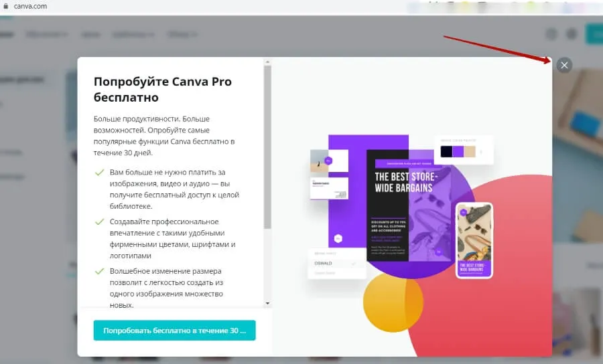The image size is (603, 364).
Task: Click the dialog vertical scrollbar thumb
Action: [267, 147]
